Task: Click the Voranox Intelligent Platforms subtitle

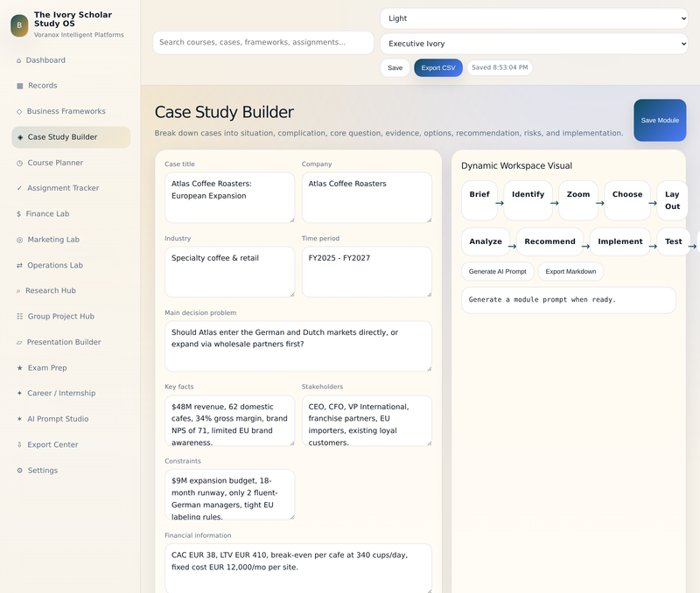Action: 79,35
